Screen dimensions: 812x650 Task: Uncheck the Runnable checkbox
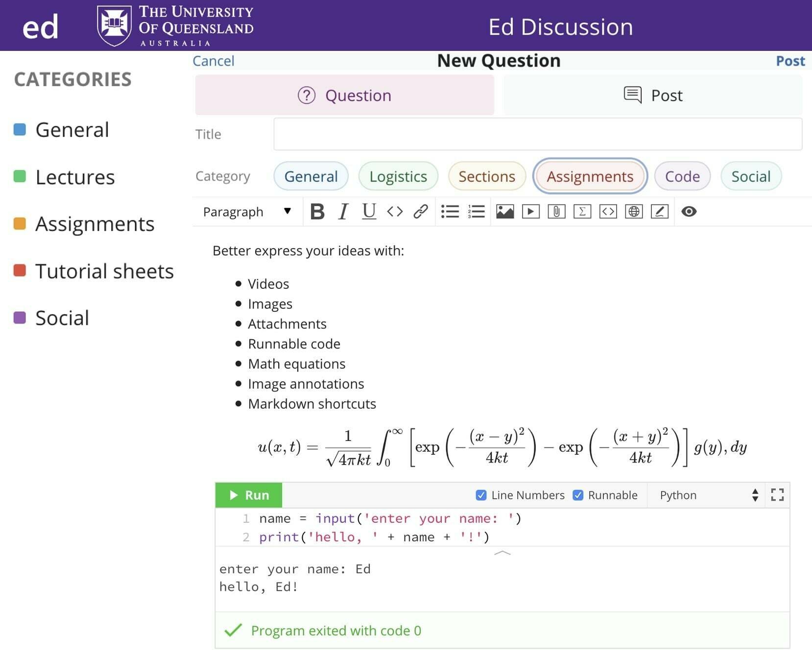pyautogui.click(x=578, y=495)
